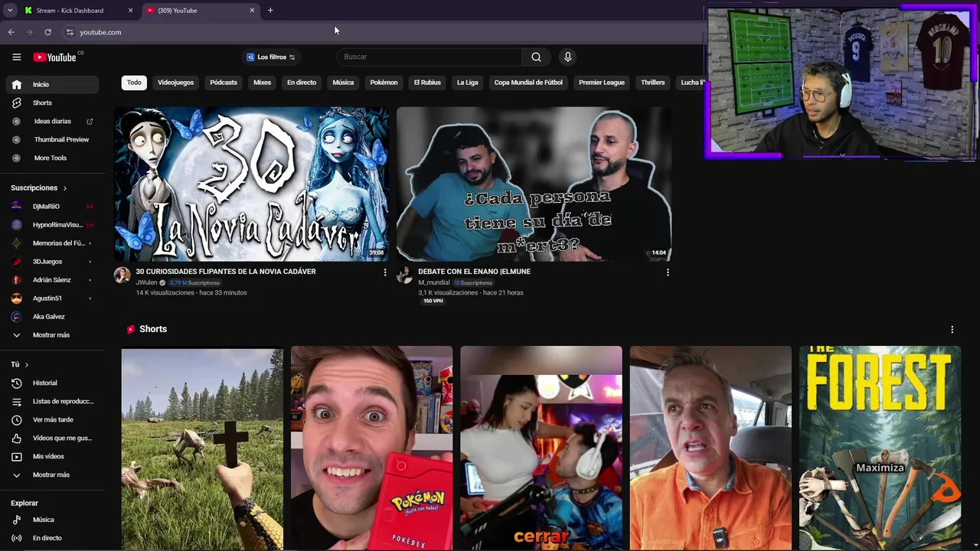Open Historial from the sidebar
The width and height of the screenshot is (980, 551).
[x=52, y=383]
